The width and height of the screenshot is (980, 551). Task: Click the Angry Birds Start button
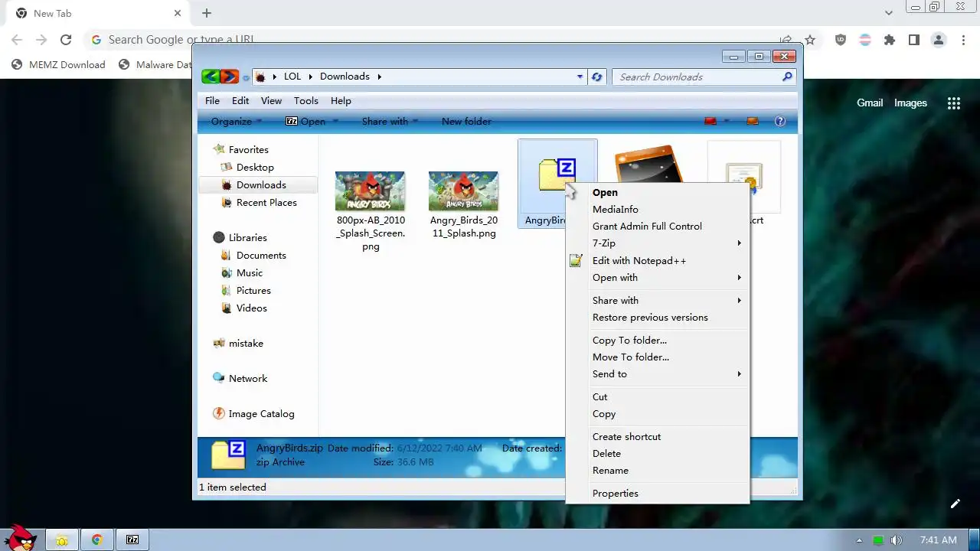pos(19,538)
